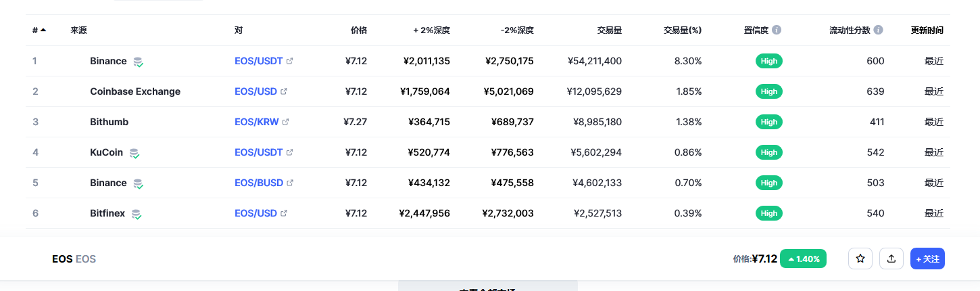Click the reserves icon beside KuCoin
The width and height of the screenshot is (980, 291).
(x=134, y=153)
